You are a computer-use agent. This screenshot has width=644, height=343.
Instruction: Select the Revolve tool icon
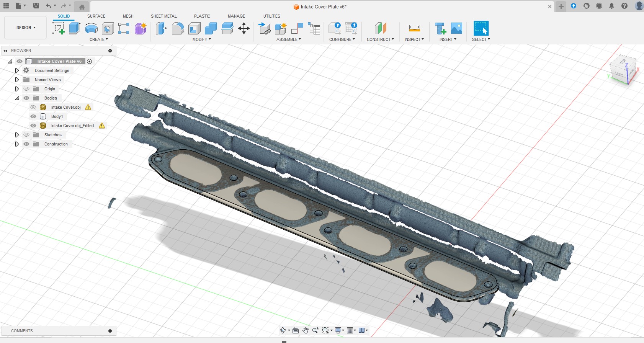(x=91, y=28)
